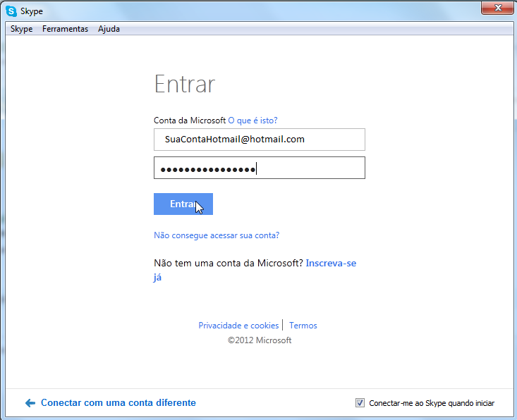Screen dimensions: 517x420
Task: Focus the password input field
Action: point(259,168)
